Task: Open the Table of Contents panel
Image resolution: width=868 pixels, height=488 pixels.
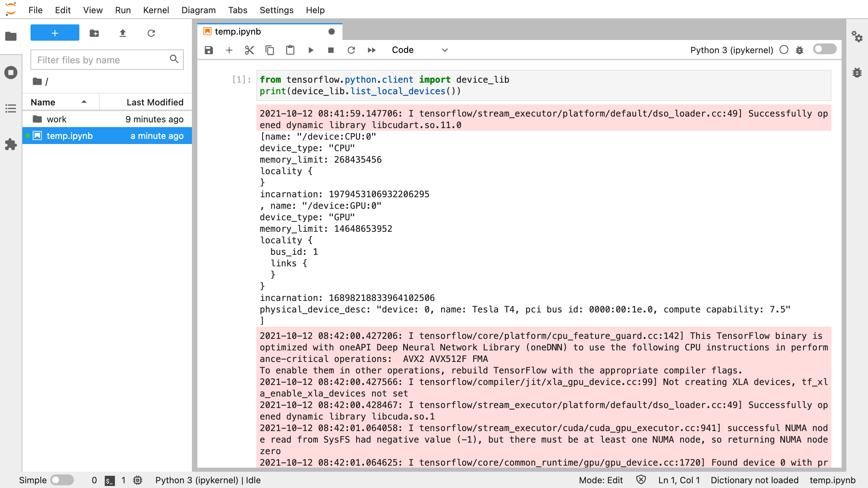Action: [11, 108]
